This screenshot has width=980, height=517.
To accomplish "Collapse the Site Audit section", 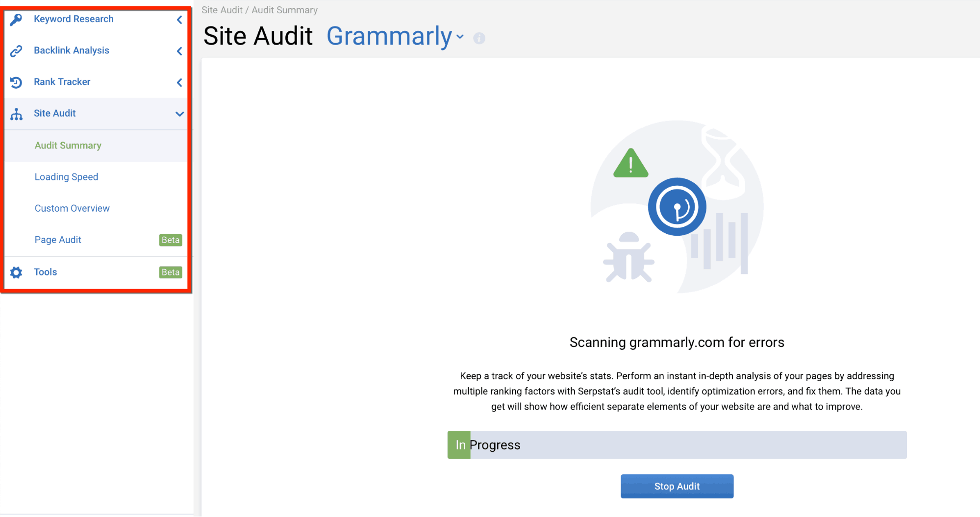I will click(x=179, y=114).
